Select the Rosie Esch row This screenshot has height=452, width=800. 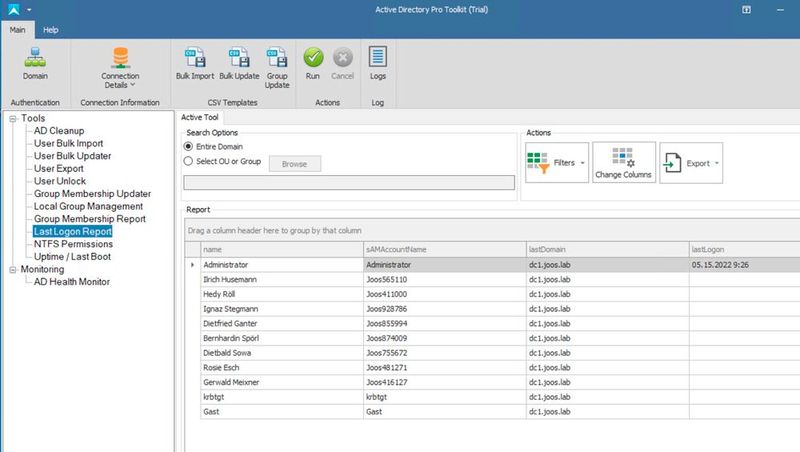(492, 368)
